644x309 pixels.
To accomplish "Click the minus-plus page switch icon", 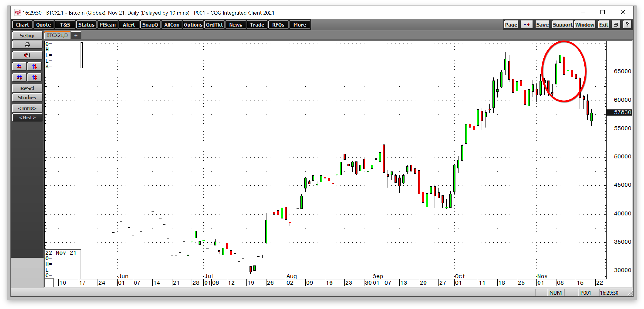I will click(x=526, y=25).
